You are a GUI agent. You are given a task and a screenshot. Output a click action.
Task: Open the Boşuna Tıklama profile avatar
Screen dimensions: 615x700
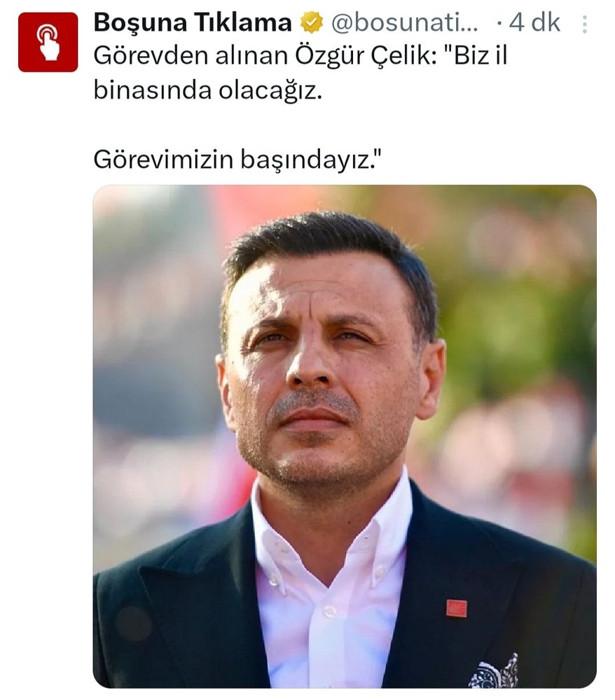click(x=48, y=42)
